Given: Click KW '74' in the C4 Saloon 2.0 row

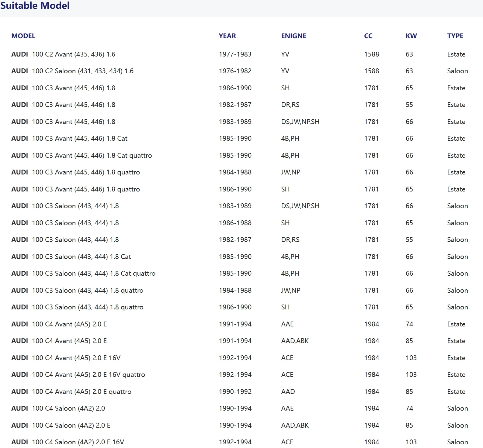Looking at the screenshot, I should click(409, 408).
